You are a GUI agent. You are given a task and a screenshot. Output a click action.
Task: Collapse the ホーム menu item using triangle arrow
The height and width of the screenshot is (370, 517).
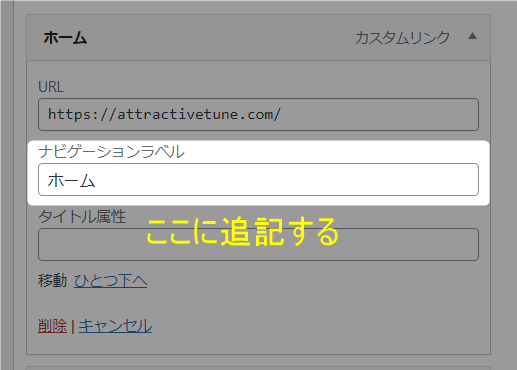click(472, 36)
